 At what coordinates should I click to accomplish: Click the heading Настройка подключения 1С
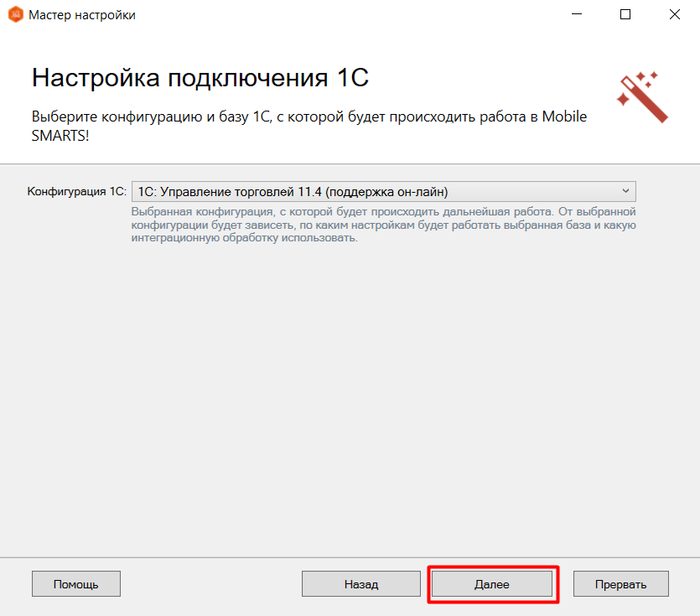(x=200, y=78)
